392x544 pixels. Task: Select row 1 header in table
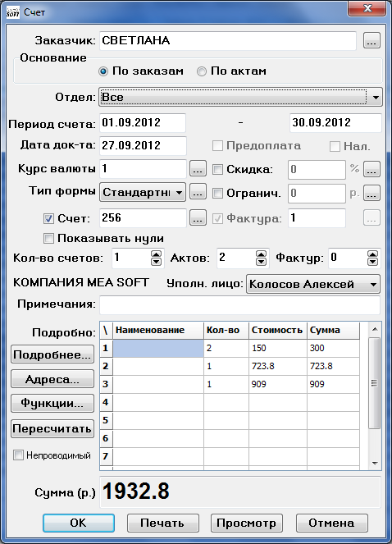tap(106, 348)
